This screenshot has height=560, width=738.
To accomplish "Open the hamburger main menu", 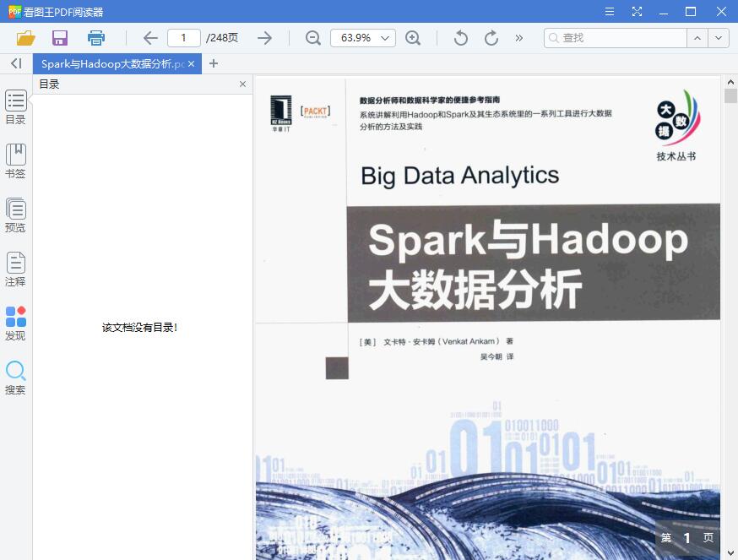I will point(610,11).
